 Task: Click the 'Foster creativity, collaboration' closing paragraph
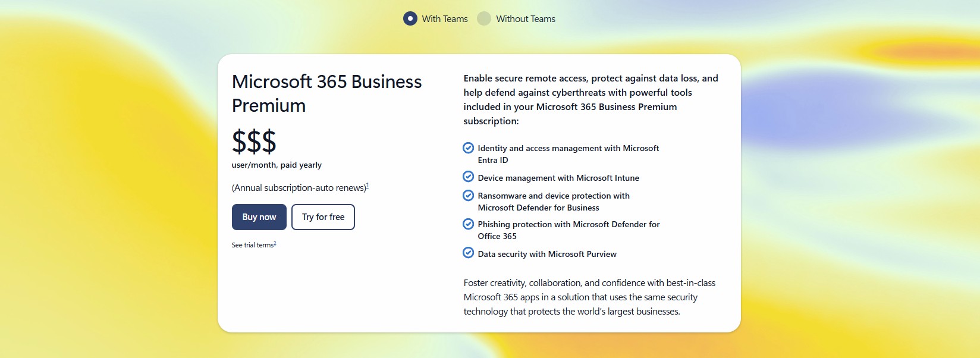(x=589, y=297)
